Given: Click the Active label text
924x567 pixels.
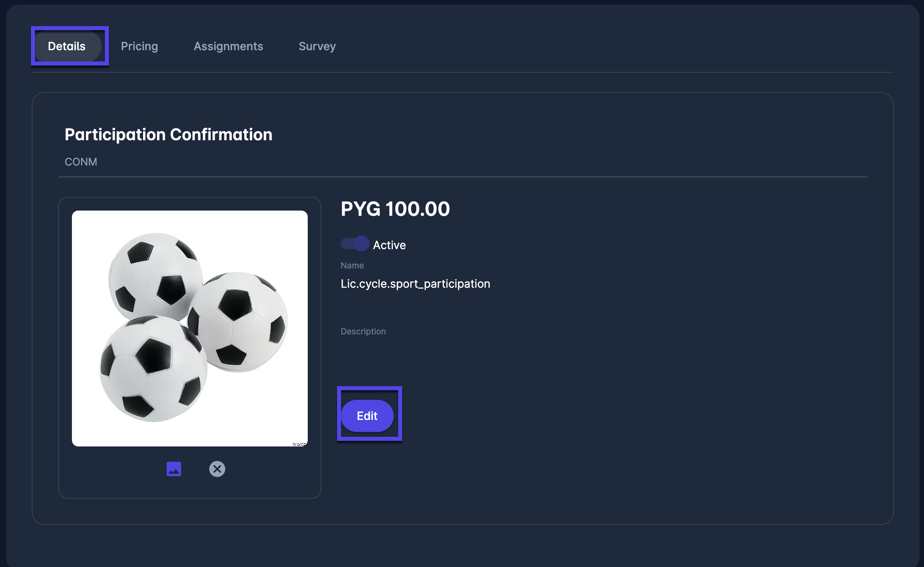Looking at the screenshot, I should [x=389, y=245].
